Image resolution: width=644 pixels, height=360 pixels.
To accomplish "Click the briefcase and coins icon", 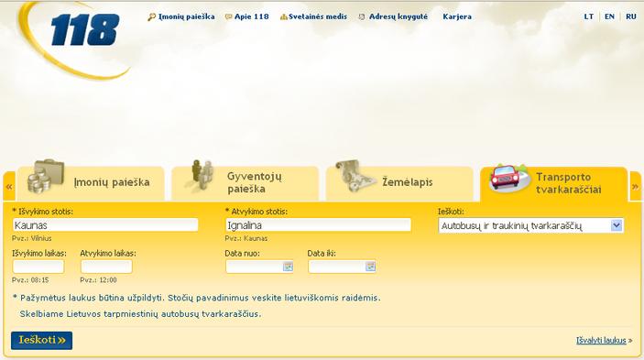I will point(46,177).
